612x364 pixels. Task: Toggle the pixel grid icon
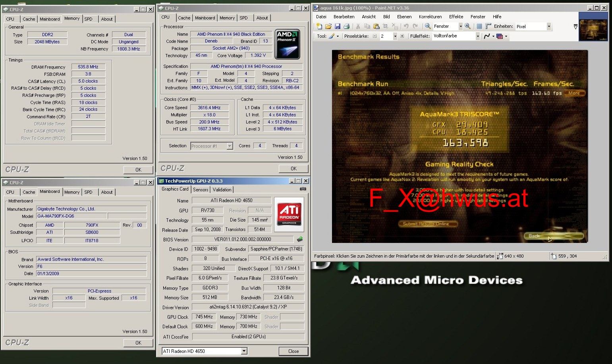point(479,26)
